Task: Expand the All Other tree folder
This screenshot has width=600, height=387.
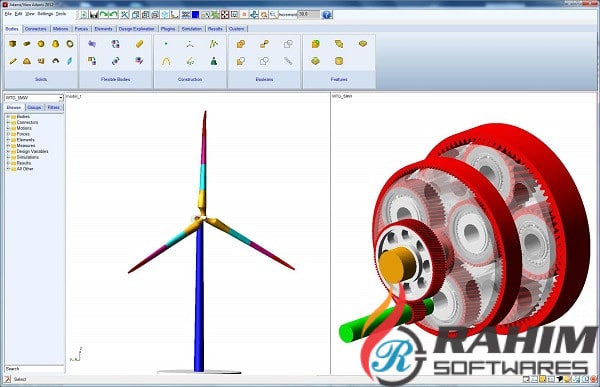Action: 8,169
